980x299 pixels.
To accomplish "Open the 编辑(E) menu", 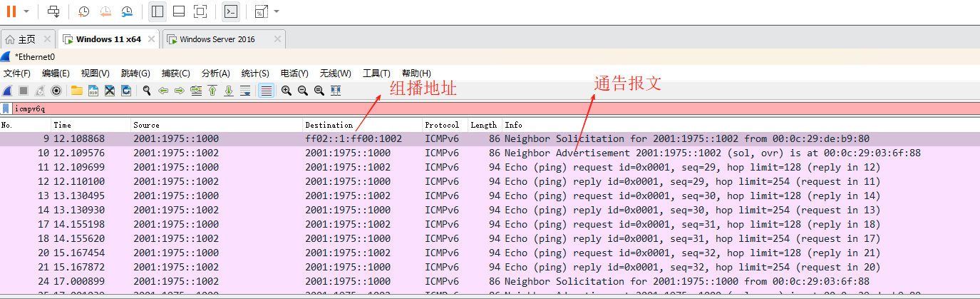I will [x=56, y=73].
